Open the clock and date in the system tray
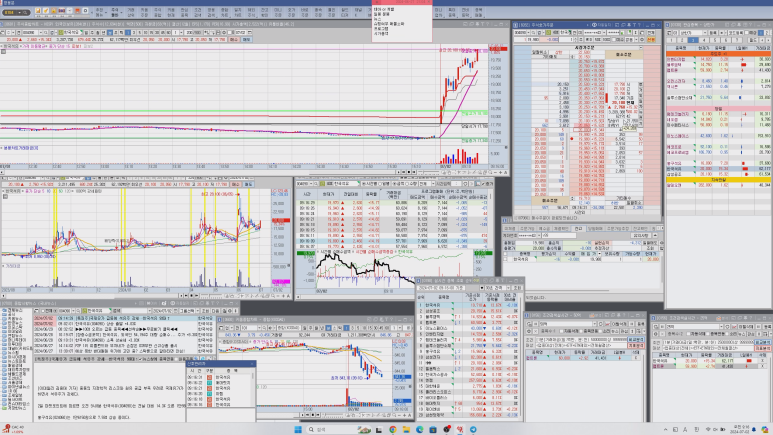 click(x=739, y=430)
